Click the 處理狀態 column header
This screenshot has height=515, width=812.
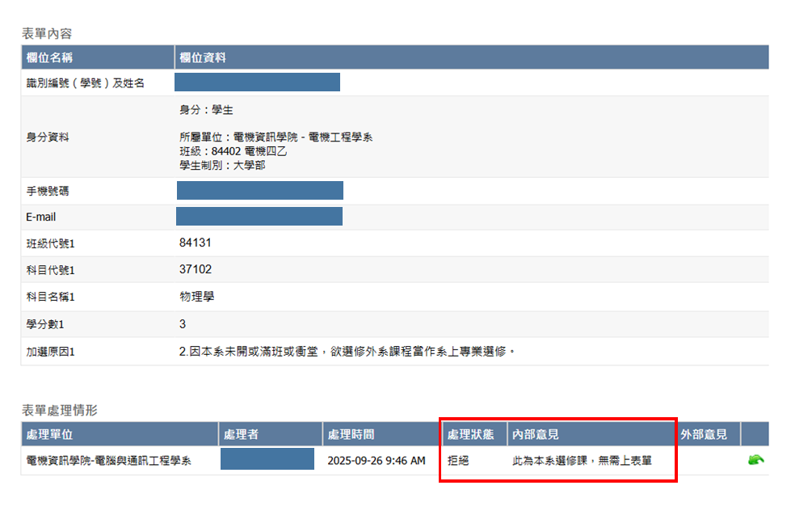[x=471, y=434]
